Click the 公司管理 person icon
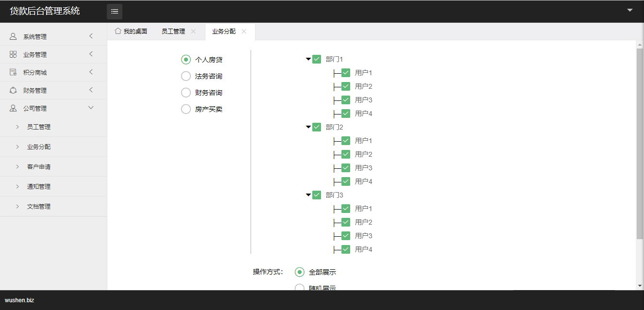The height and width of the screenshot is (310, 644). pyautogui.click(x=13, y=108)
